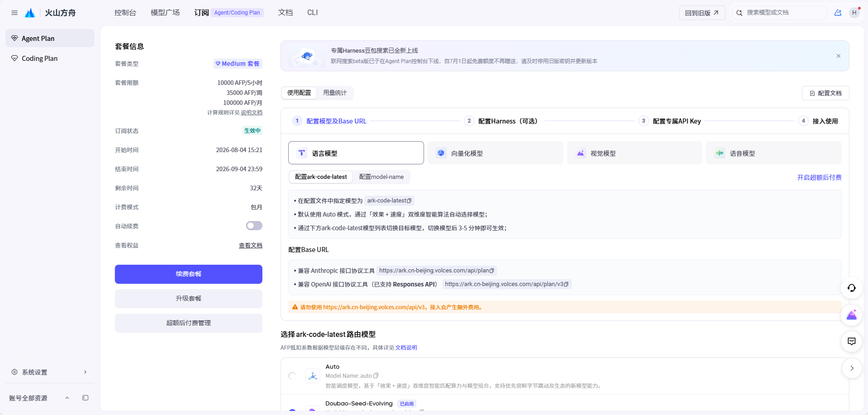Toggle the 自动续费 auto-renew switch

(x=254, y=226)
